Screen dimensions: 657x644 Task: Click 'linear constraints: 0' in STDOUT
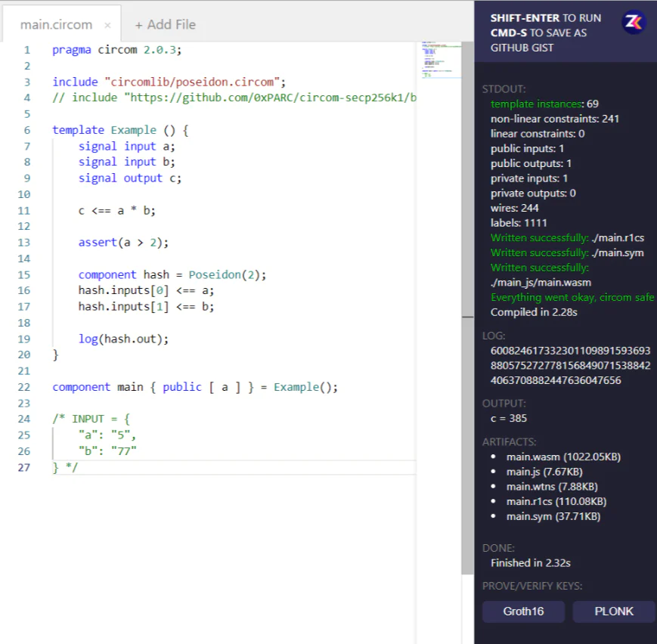tap(538, 134)
